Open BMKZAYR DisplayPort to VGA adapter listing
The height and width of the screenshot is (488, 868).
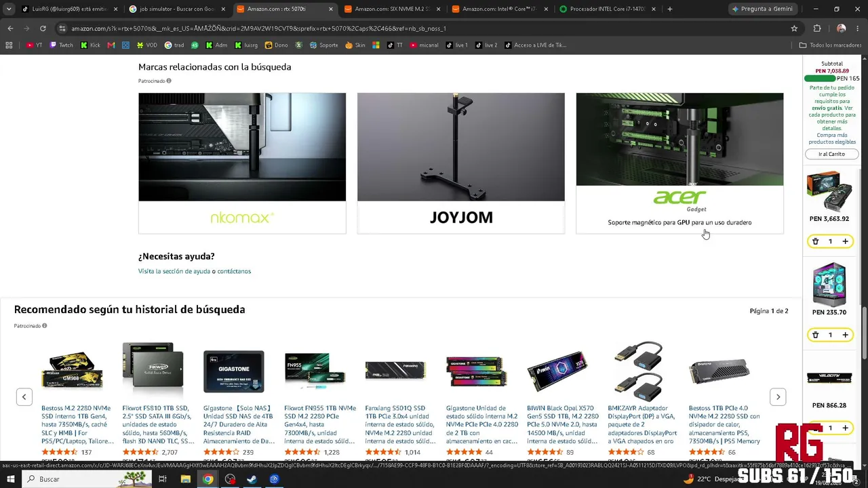[x=642, y=424]
